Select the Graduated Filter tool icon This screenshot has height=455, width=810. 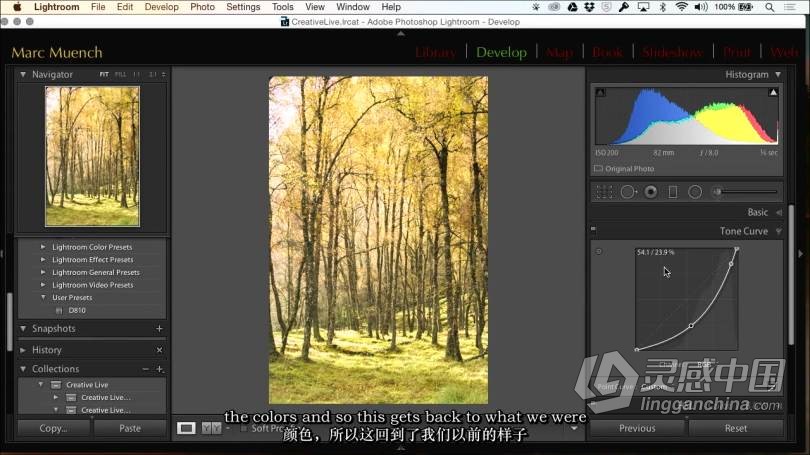[673, 192]
